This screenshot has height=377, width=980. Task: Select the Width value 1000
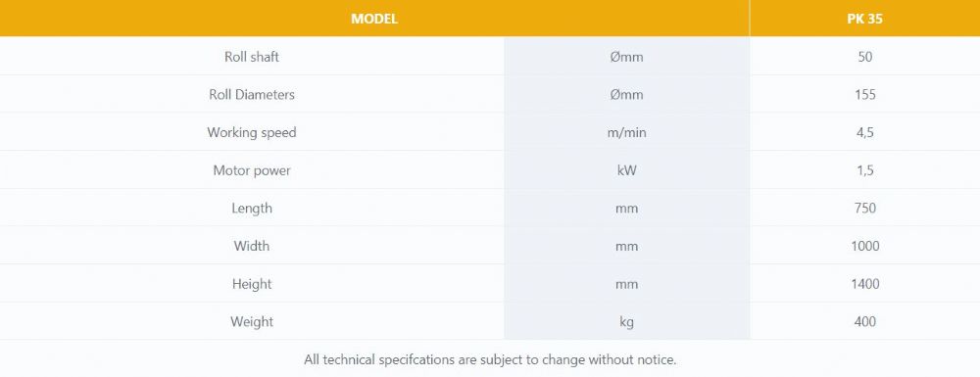pyautogui.click(x=865, y=246)
